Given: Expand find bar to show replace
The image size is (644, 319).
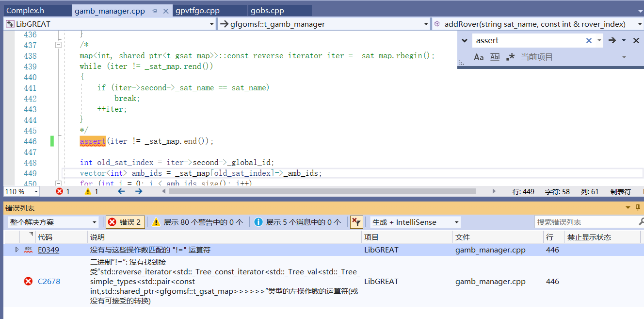Looking at the screenshot, I should [465, 40].
